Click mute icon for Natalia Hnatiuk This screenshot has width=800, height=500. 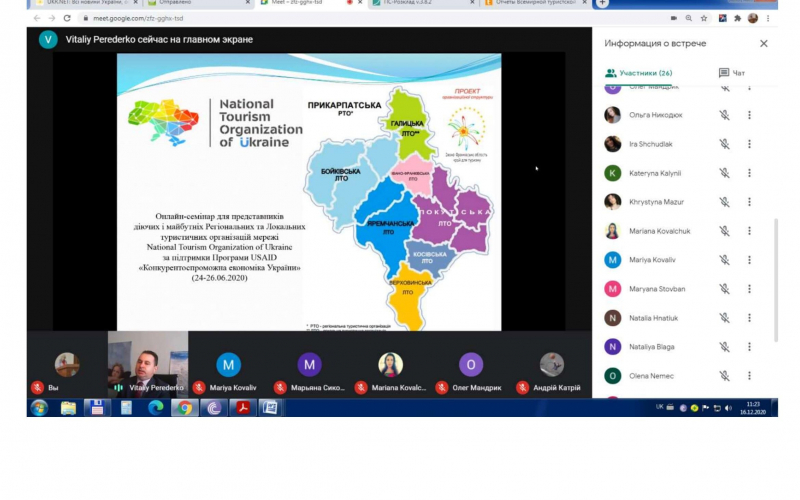coord(724,318)
